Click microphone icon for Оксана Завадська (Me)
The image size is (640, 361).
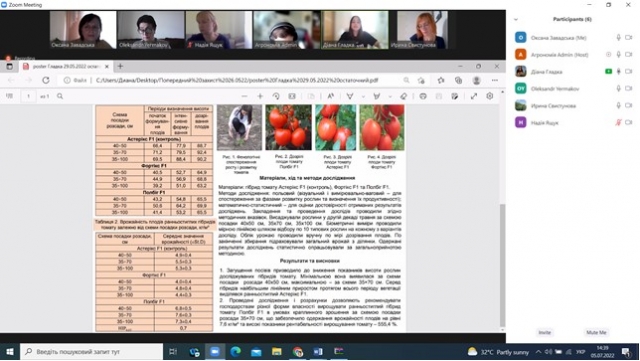pyautogui.click(x=618, y=38)
